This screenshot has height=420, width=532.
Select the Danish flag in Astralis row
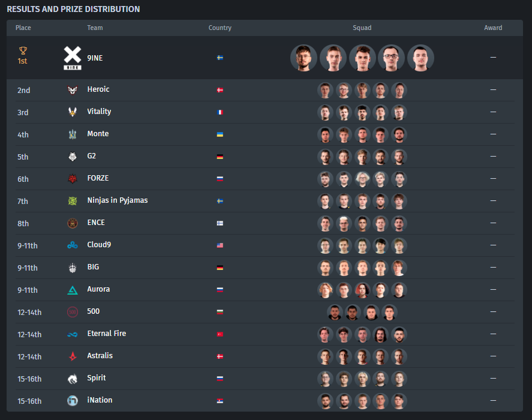coord(220,356)
